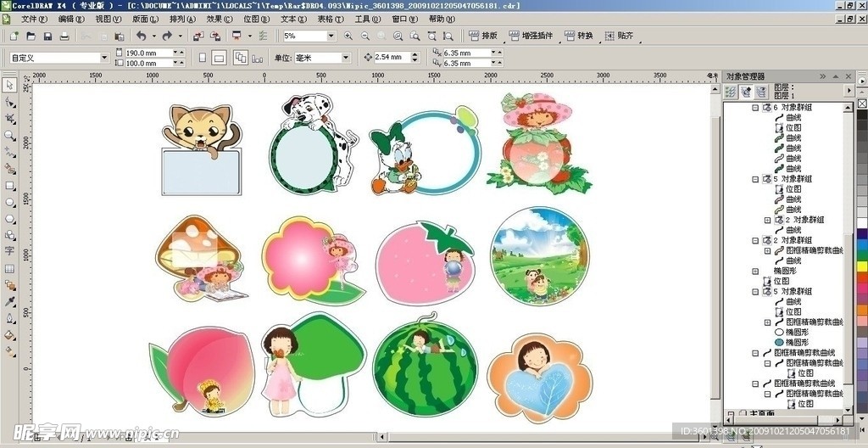Click the 增强插件 button
The image size is (868, 448).
tap(531, 36)
